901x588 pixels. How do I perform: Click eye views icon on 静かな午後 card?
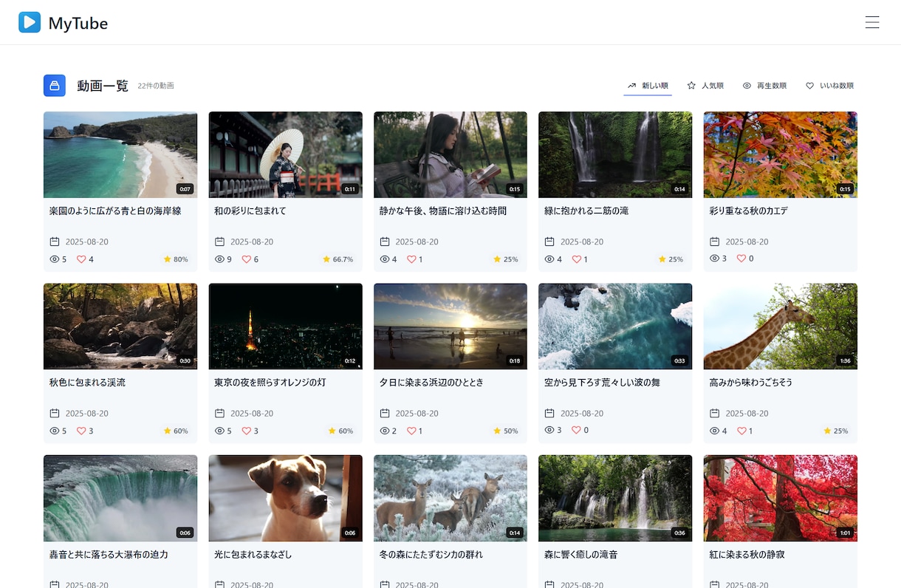(x=384, y=259)
